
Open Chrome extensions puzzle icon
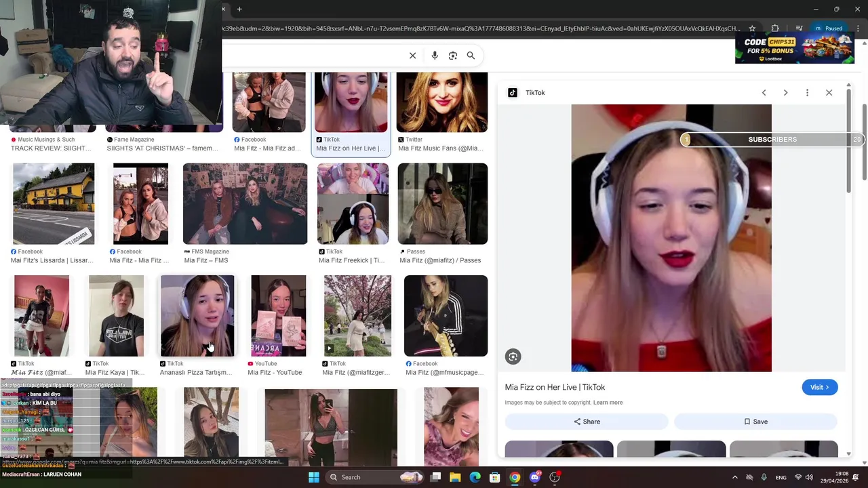pyautogui.click(x=775, y=28)
